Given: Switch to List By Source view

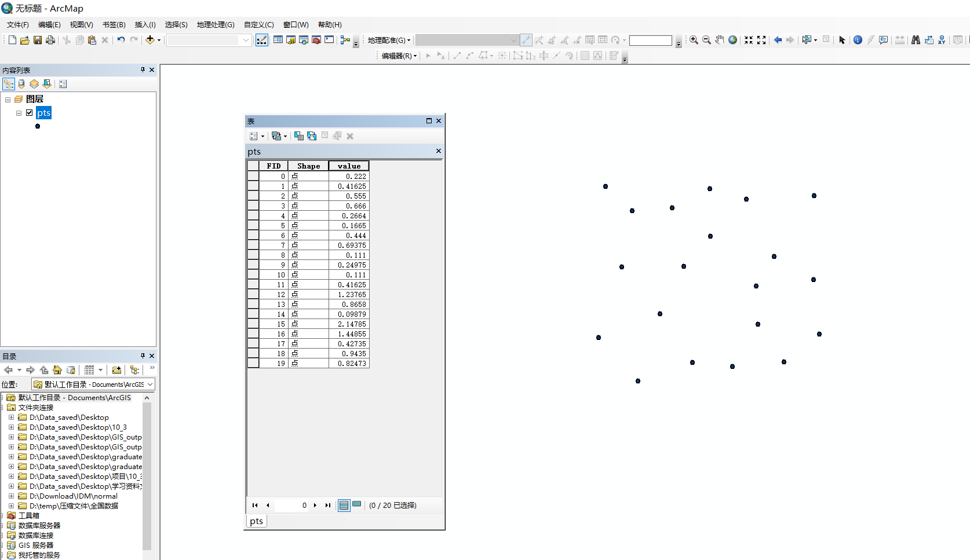Looking at the screenshot, I should (x=21, y=84).
